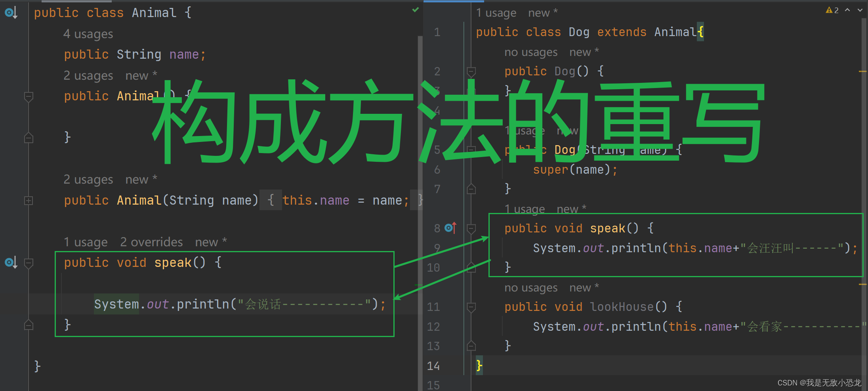The image size is (868, 391).
Task: Click line number 14 in Dog editor gutter
Action: pyautogui.click(x=433, y=366)
